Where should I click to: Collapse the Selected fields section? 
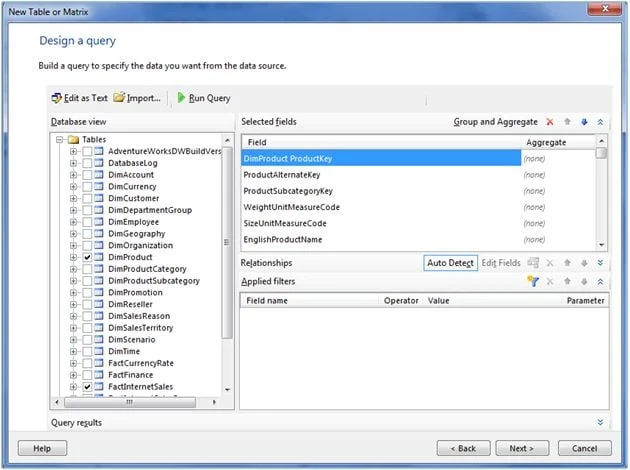point(600,122)
